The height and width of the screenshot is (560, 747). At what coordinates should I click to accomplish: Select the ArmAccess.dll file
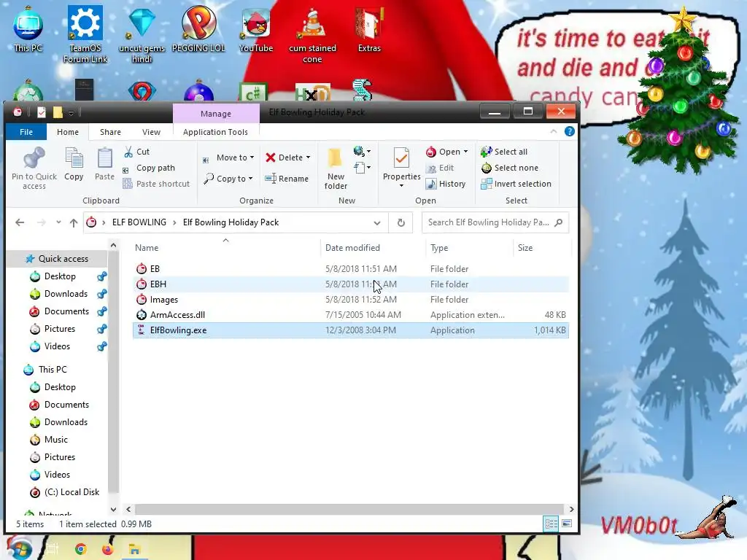point(351,315)
